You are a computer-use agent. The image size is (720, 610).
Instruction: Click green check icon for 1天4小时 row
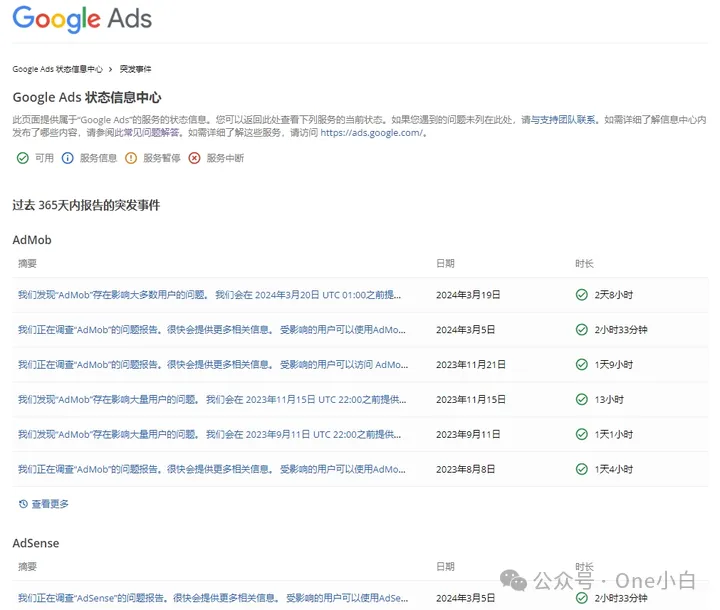[x=581, y=469]
